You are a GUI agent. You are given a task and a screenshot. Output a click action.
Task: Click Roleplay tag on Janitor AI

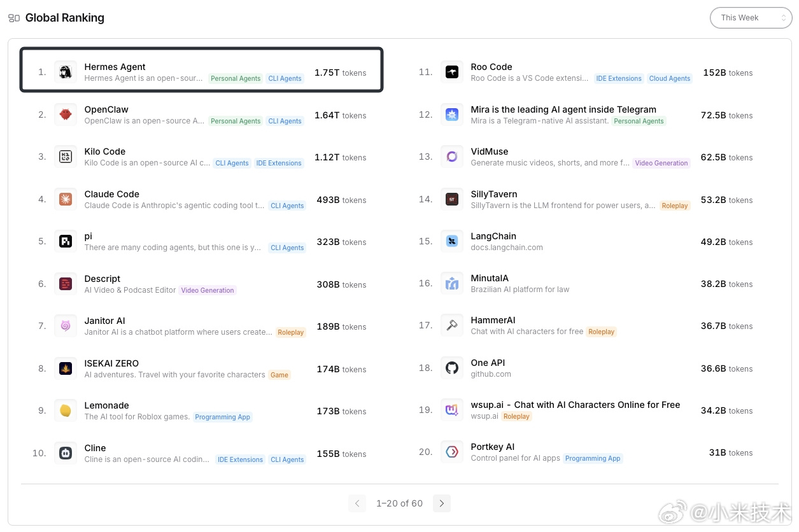pyautogui.click(x=291, y=333)
